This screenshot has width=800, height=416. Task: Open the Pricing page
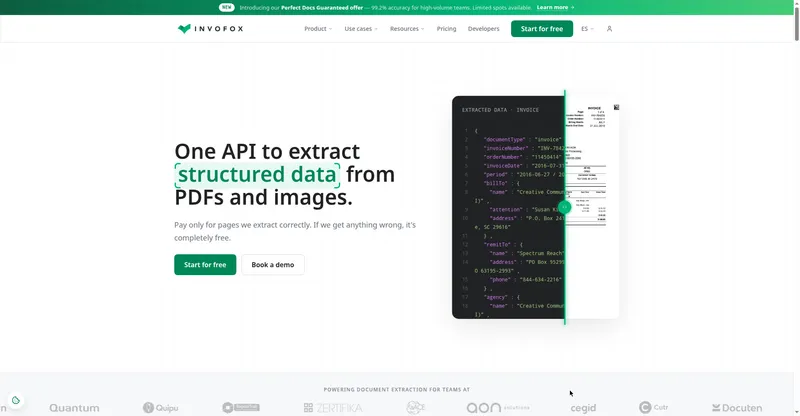point(446,29)
